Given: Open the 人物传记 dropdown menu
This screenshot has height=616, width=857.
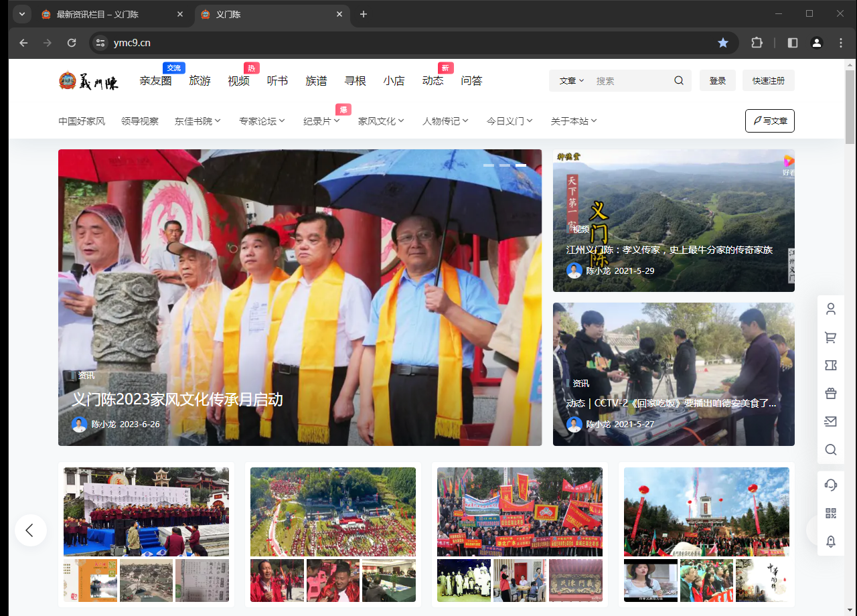Looking at the screenshot, I should pyautogui.click(x=445, y=121).
